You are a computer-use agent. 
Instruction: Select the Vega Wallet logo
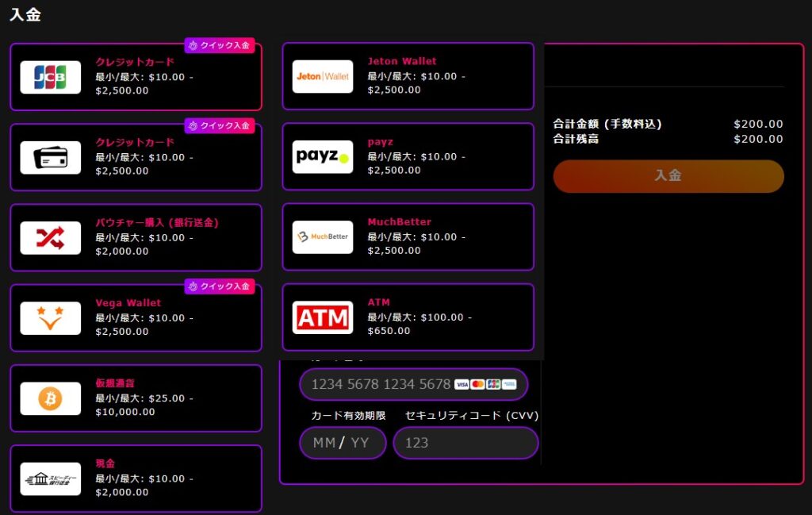pos(50,318)
